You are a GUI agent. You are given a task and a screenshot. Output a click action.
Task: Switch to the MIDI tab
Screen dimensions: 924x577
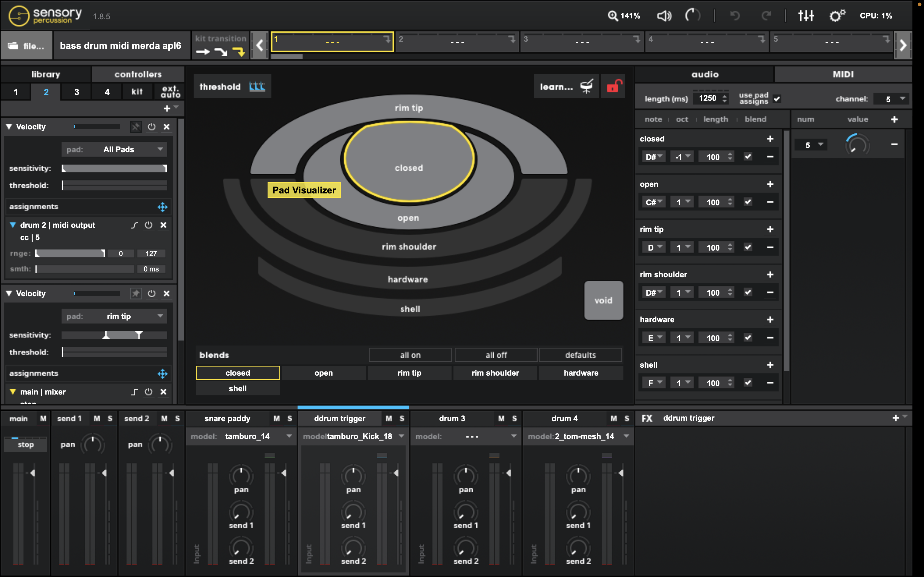(x=843, y=74)
